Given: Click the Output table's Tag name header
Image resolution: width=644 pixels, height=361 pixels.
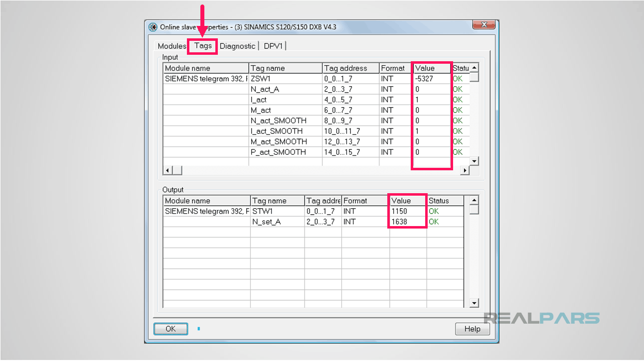Looking at the screenshot, I should click(278, 201).
